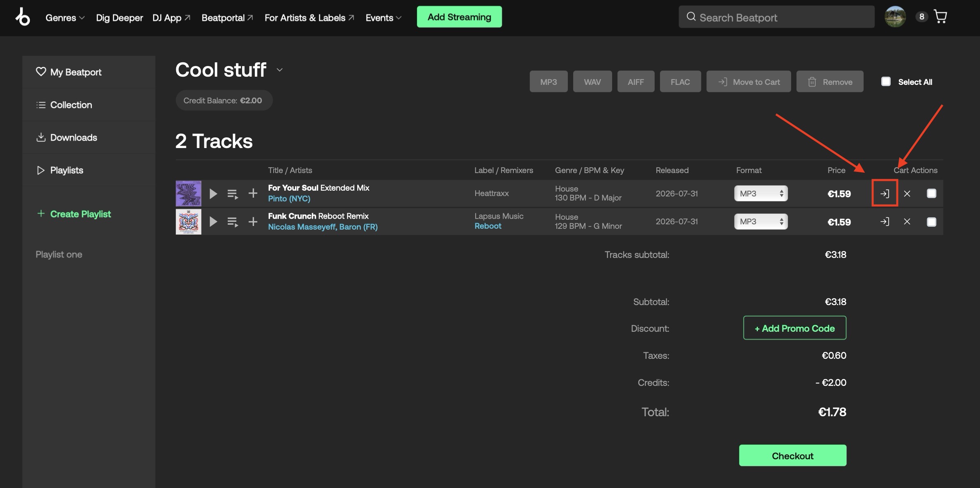Click Add Promo Code
Screen dimensions: 980x488
tap(795, 328)
